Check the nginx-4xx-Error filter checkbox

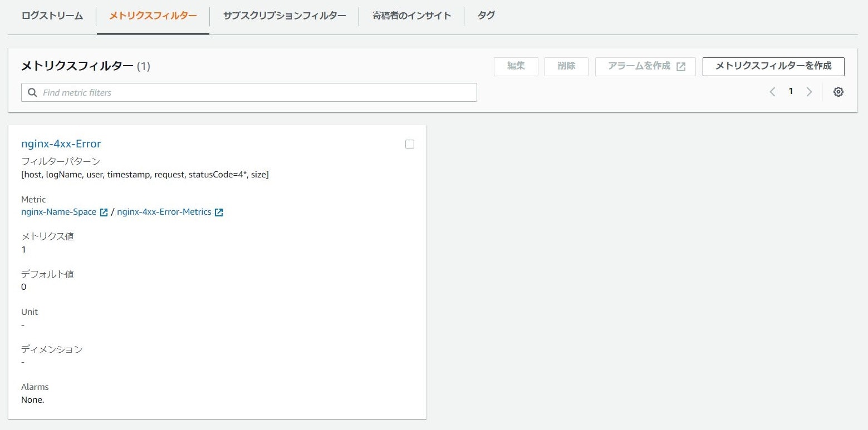click(x=410, y=144)
